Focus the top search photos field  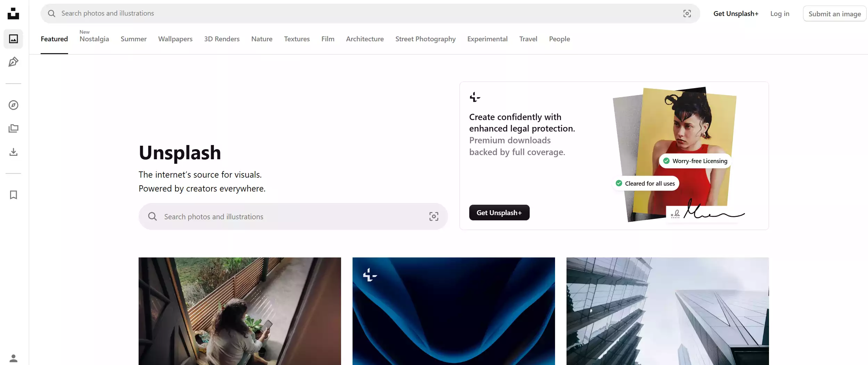tap(370, 14)
